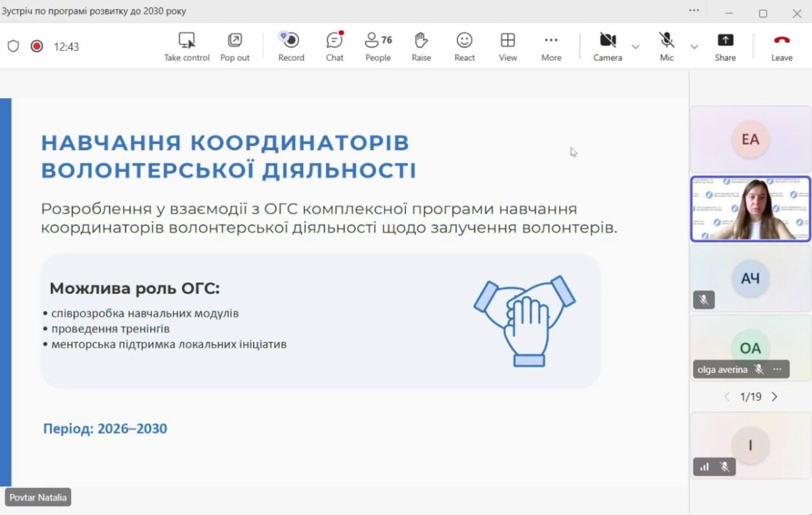Screen dimensions: 812x515
Task: Click the olga averina name label
Action: 723,370
